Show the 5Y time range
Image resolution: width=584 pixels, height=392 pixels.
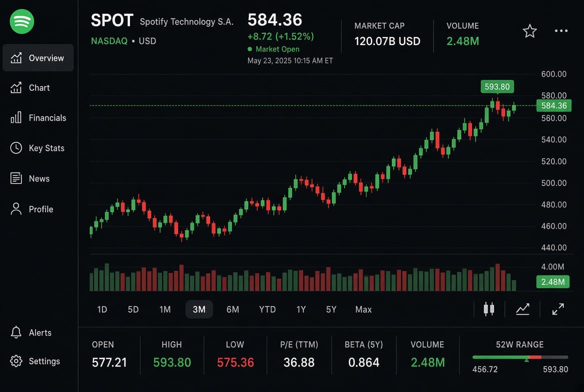click(x=331, y=309)
